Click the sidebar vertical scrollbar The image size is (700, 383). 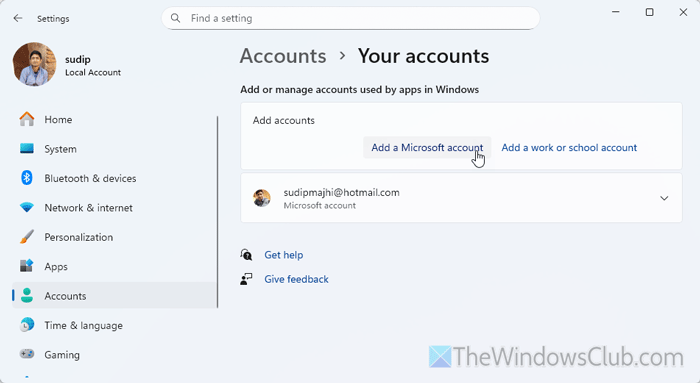point(217,212)
